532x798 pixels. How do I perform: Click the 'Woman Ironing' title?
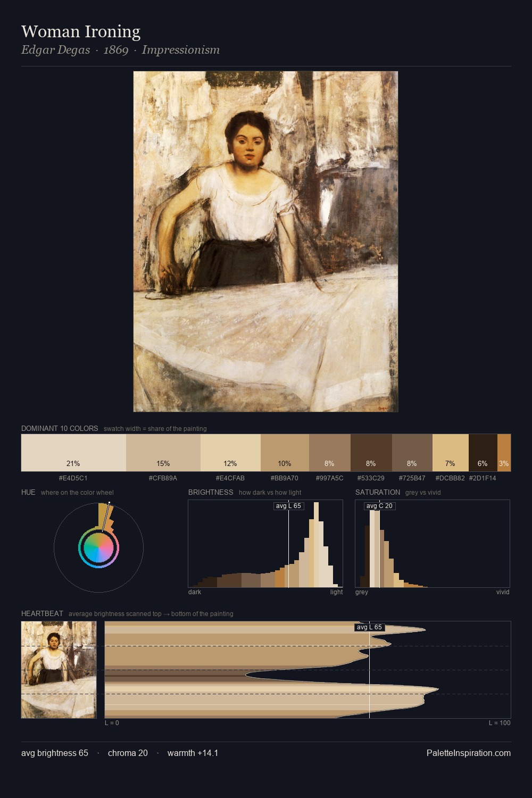pos(81,31)
